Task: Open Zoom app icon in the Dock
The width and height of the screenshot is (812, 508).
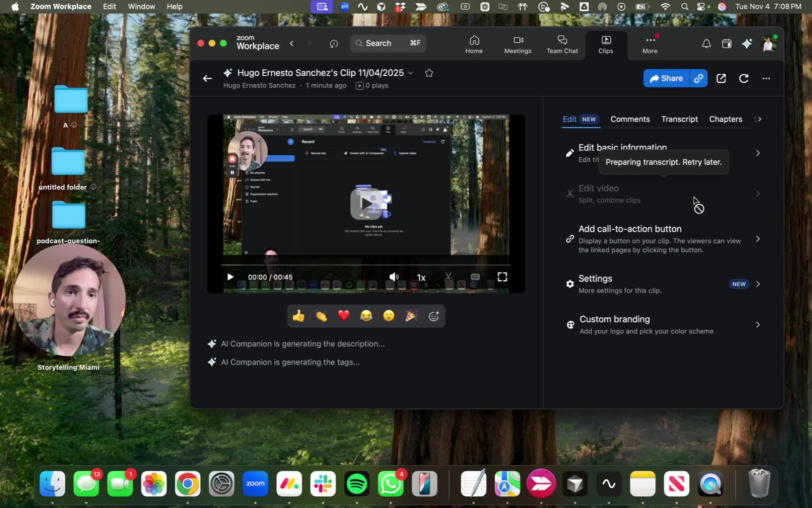Action: coord(255,484)
